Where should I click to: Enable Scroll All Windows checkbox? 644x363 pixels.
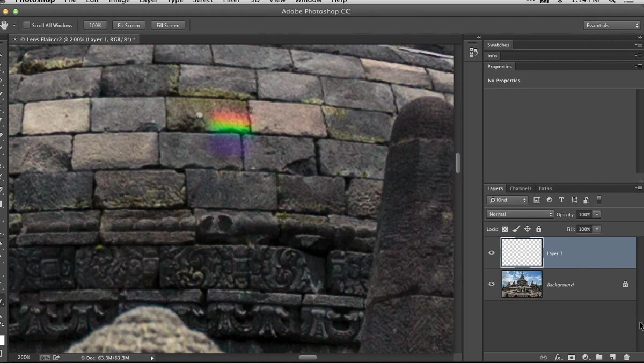tap(26, 25)
